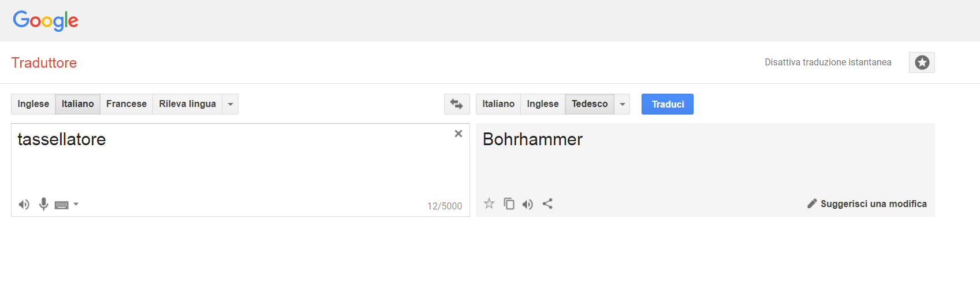The width and height of the screenshot is (980, 284).
Task: Select Francese as source language
Action: (126, 104)
